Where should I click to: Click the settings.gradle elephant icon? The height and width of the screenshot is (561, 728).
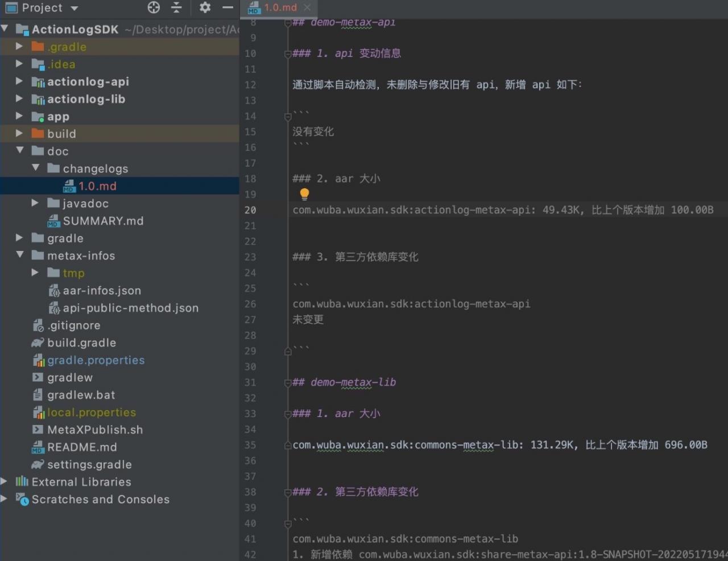[x=38, y=465]
